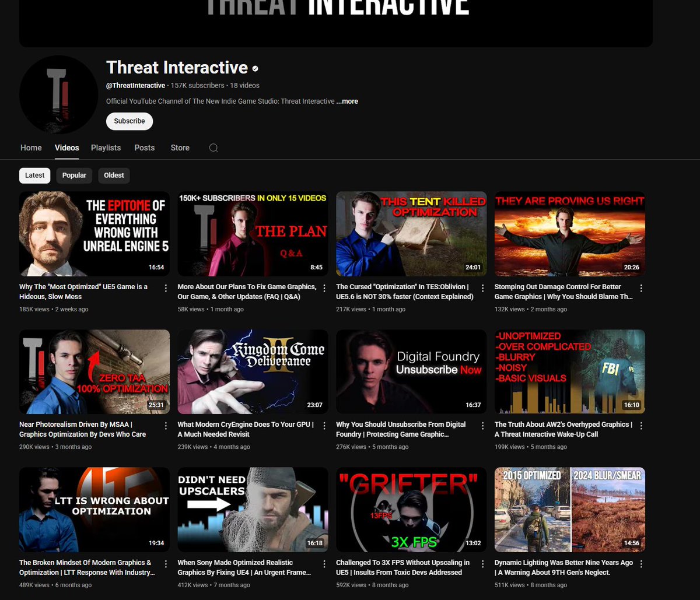Screen dimensions: 700x600
Task: Open title "Challenged To 3X FPS Without Upscaling"
Action: (x=402, y=567)
